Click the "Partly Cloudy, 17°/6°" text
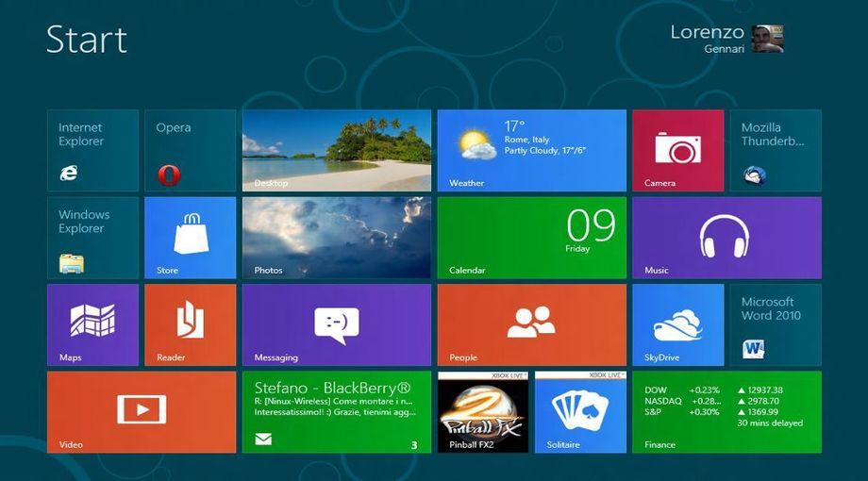868x481 pixels. tap(544, 151)
